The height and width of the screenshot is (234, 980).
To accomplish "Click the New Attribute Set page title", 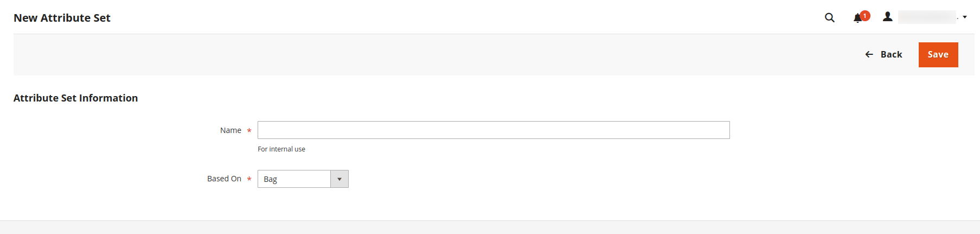I will point(62,18).
